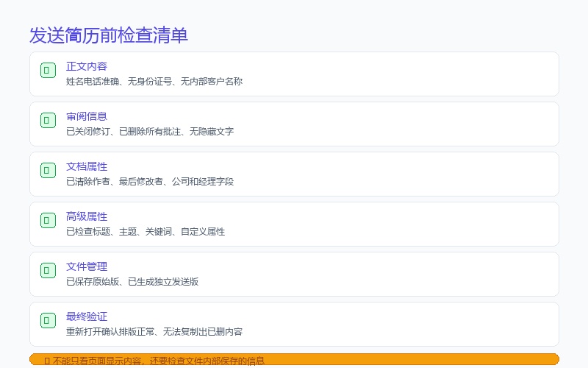Tick the 最终验证 checkbox
The width and height of the screenshot is (588, 368).
point(48,320)
